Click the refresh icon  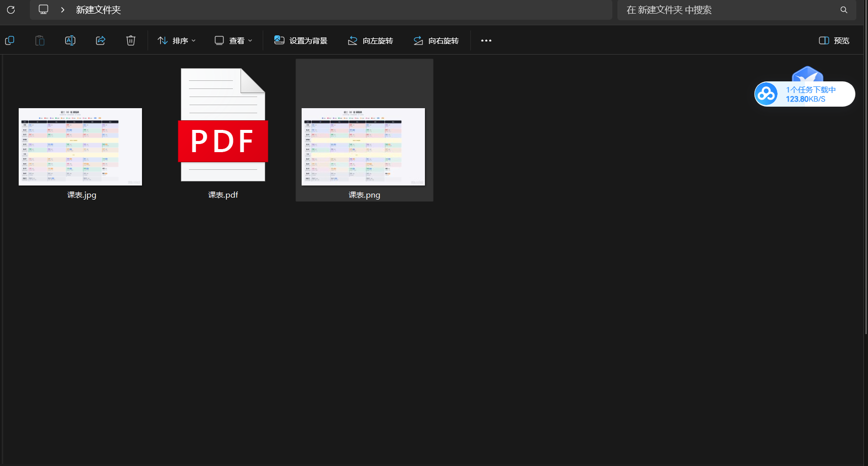click(11, 10)
